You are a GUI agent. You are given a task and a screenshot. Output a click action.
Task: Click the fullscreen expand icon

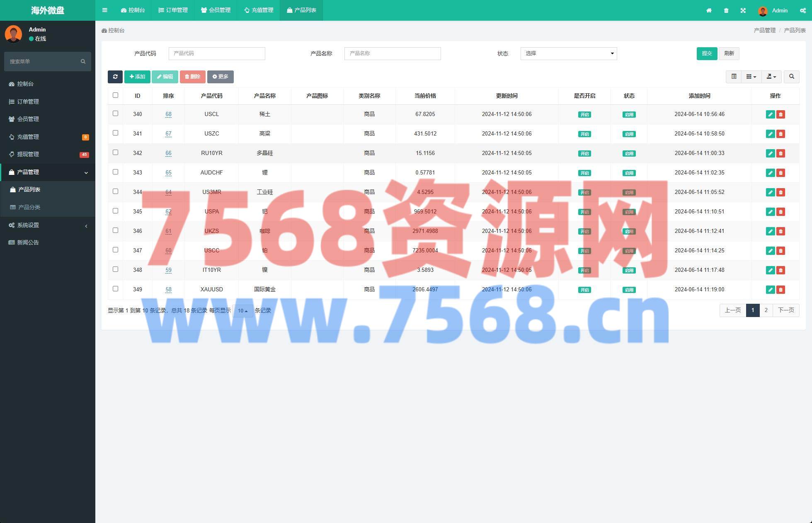743,10
